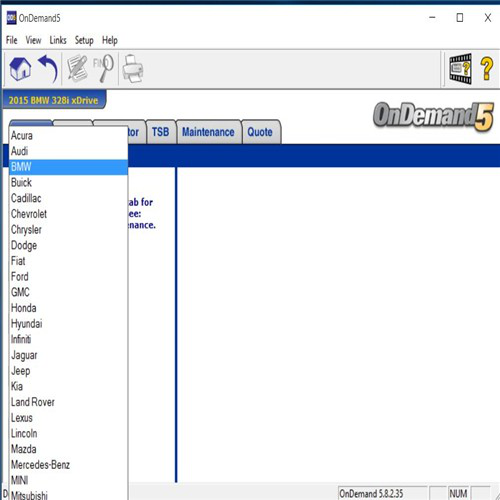
Task: Click the Find magnifying glass icon
Action: click(103, 68)
